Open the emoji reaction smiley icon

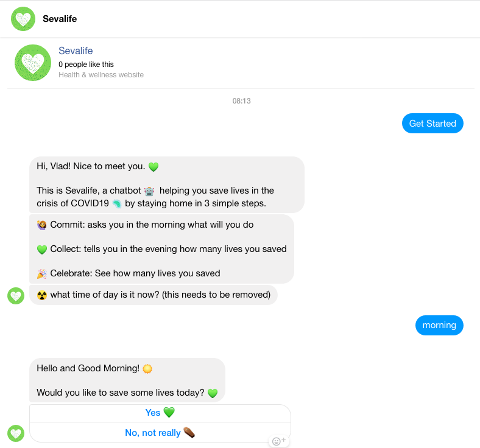[278, 441]
